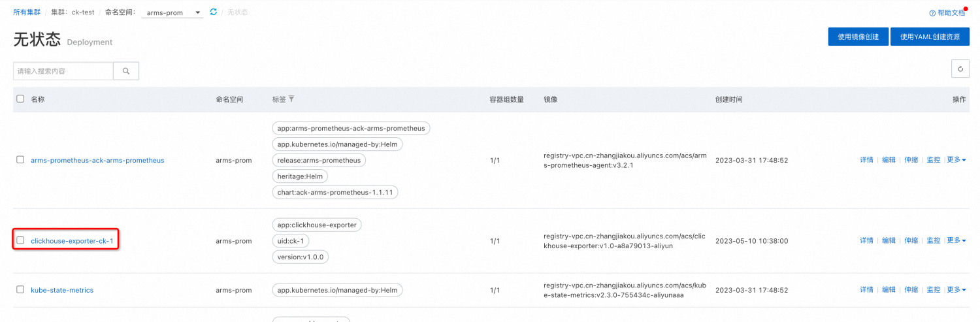Expand 更多 for arms-prometheus-ack-arms-prometheus row

(956, 160)
